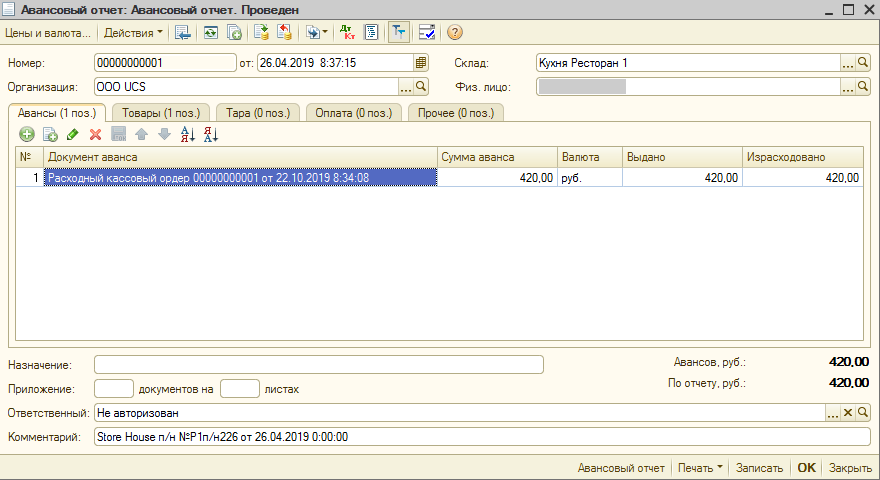Clear the Ответственный field with X

coord(848,413)
